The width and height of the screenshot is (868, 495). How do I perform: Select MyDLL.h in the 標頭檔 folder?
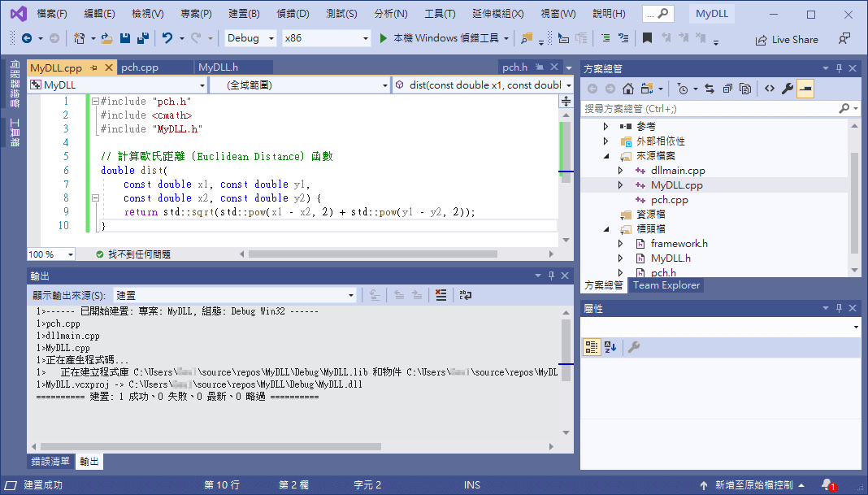(x=671, y=258)
